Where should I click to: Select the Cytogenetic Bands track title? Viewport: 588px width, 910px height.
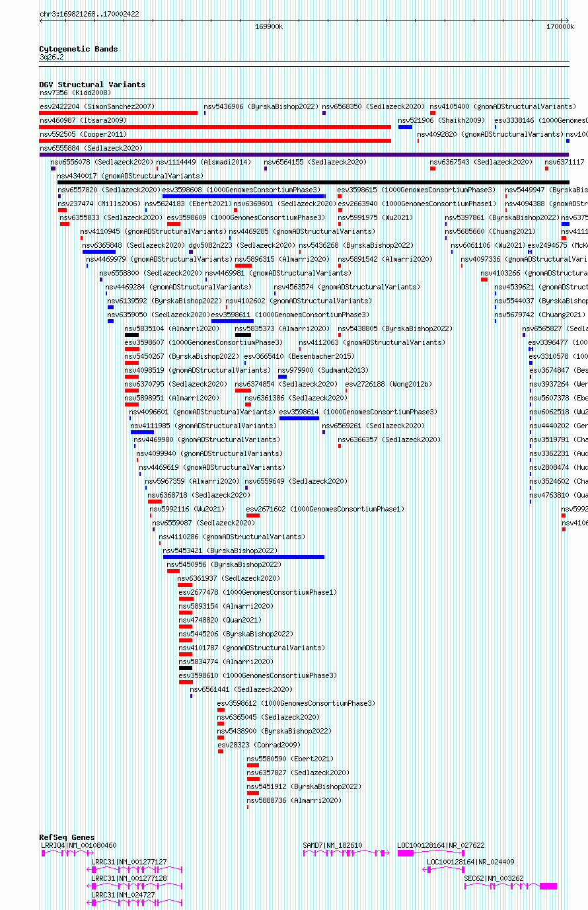(x=79, y=49)
